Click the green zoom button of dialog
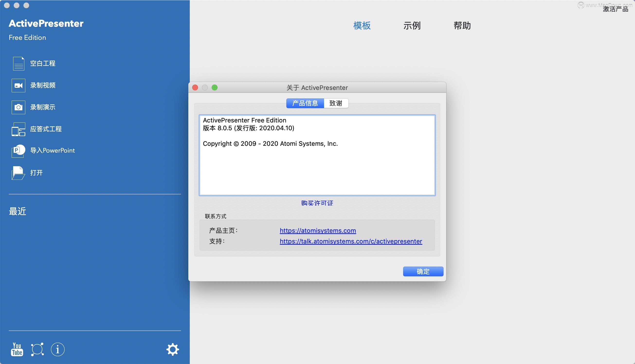Image resolution: width=635 pixels, height=364 pixels. point(215,87)
